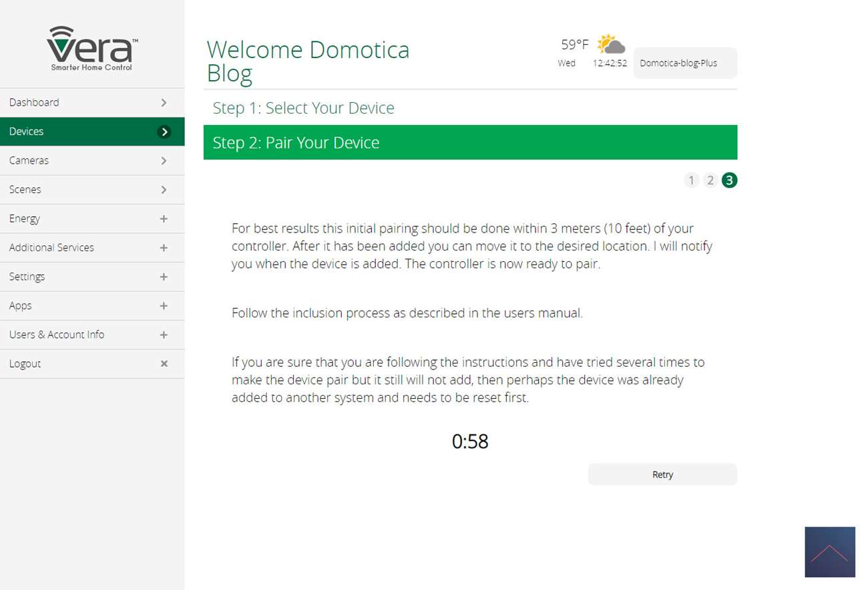Expand the Settings plus sign
This screenshot has width=868, height=590.
164,277
